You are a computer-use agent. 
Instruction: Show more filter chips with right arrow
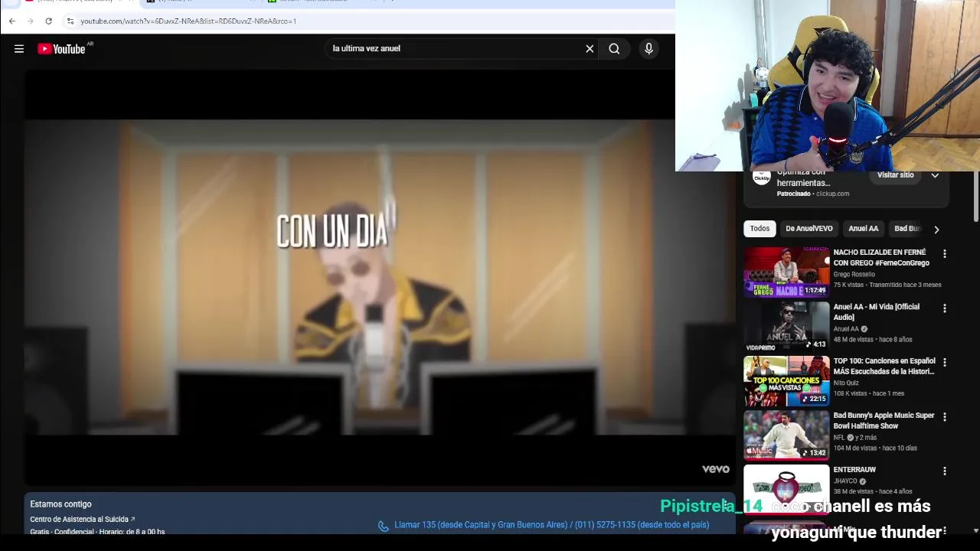tap(936, 229)
